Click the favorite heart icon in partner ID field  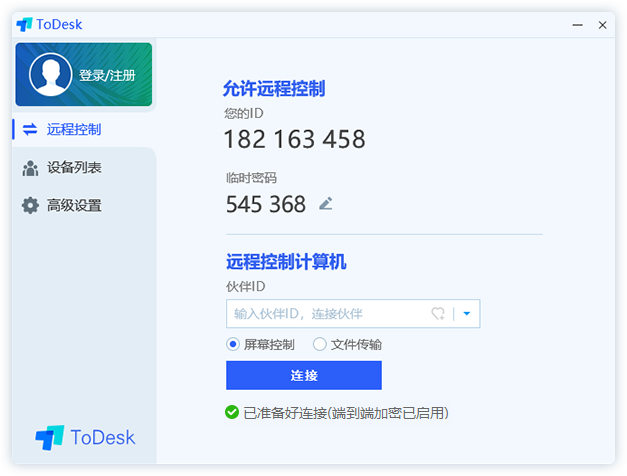tap(438, 313)
